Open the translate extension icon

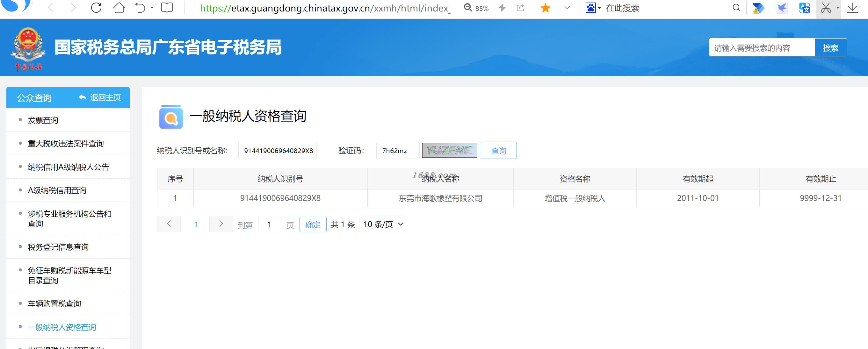point(804,8)
